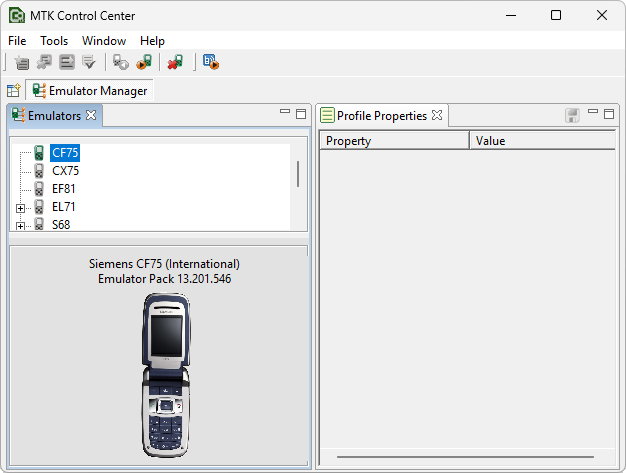Close the MTK Control Center window
The height and width of the screenshot is (473, 626).
602,16
